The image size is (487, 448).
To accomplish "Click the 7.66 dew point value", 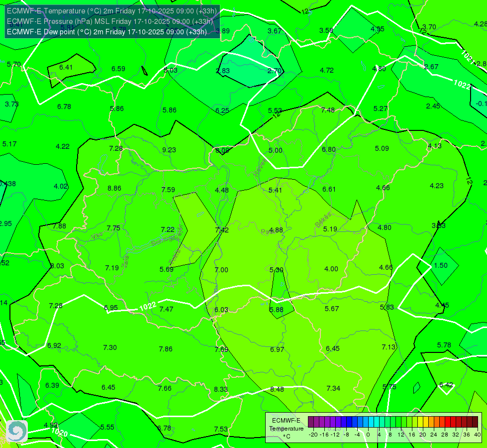I will tap(165, 388).
